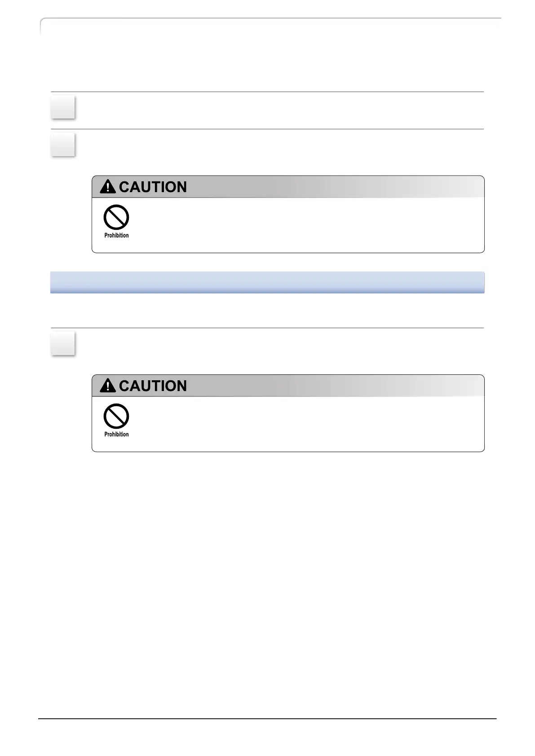This screenshot has height=756, width=535.
Task: Click the warning triangle in the upper CAUTION header
Action: (108, 187)
